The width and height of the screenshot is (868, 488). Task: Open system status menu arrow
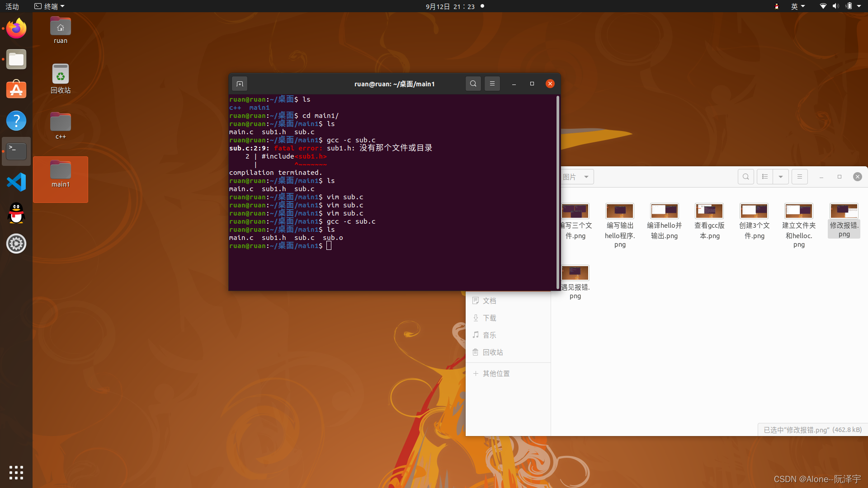point(859,6)
